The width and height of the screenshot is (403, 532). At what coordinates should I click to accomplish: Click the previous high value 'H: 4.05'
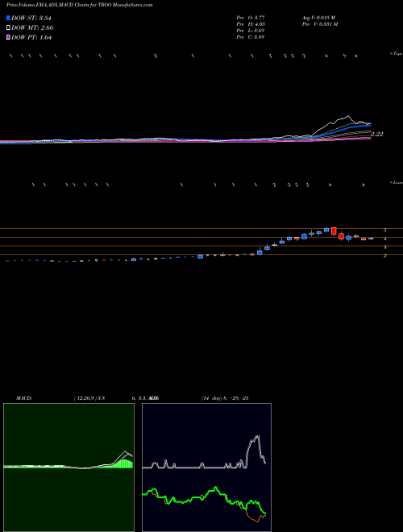click(x=256, y=24)
